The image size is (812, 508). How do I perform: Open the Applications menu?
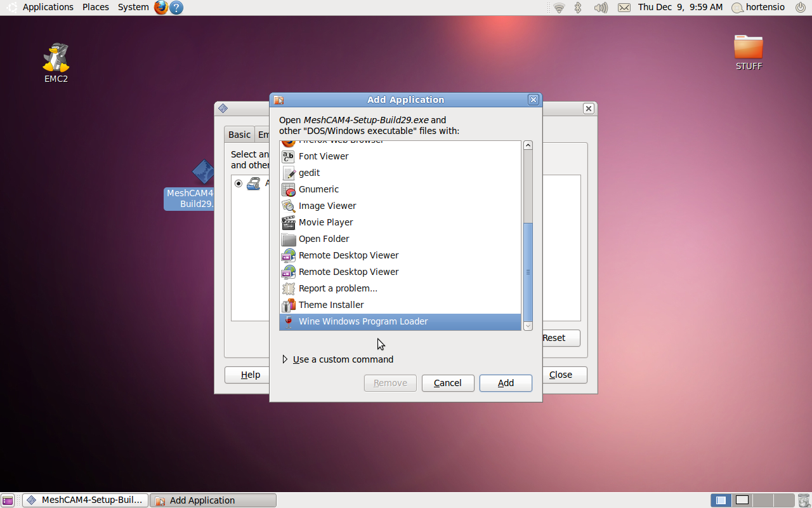(48, 7)
